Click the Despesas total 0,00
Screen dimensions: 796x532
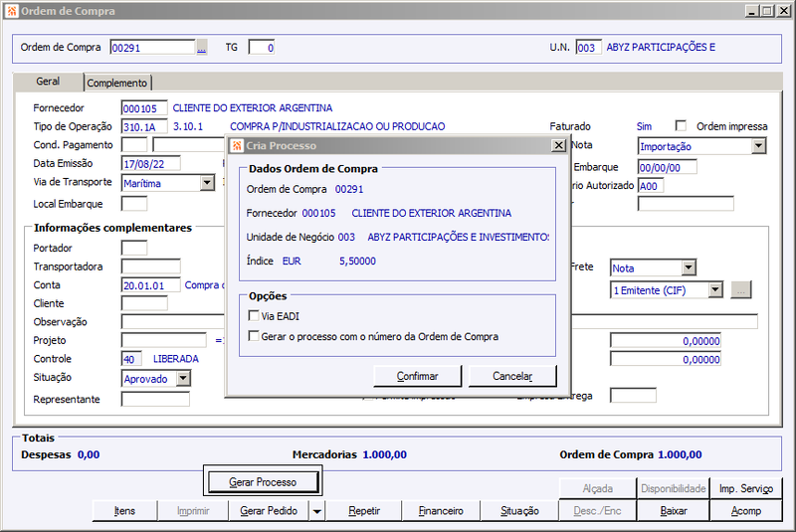point(89,454)
